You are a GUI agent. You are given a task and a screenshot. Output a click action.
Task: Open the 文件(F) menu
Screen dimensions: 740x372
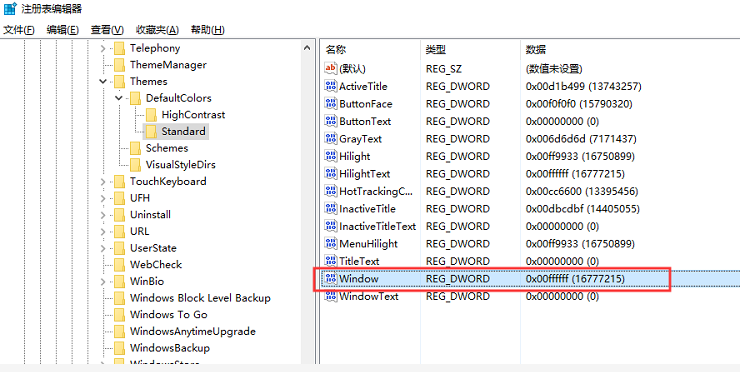click(x=19, y=30)
